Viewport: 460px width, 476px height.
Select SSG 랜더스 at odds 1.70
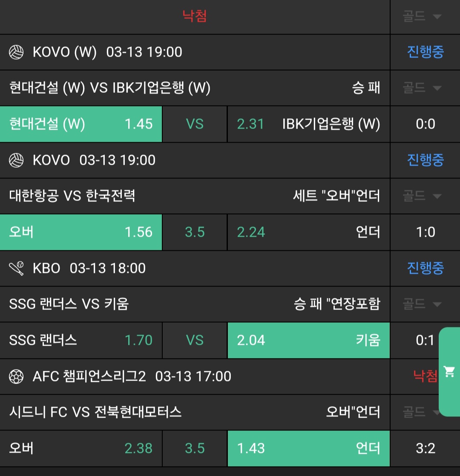(x=81, y=341)
